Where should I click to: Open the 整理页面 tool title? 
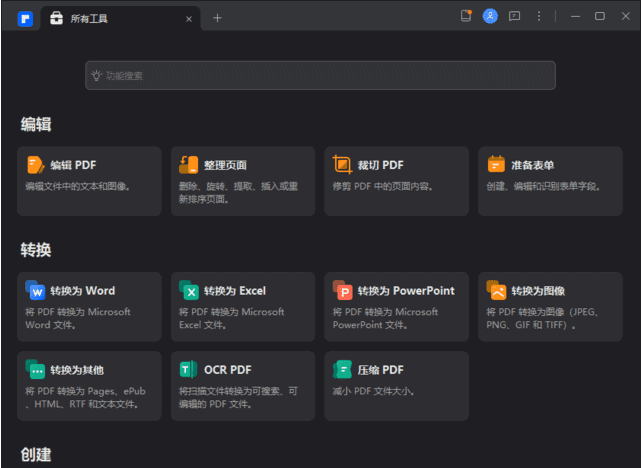tap(225, 165)
